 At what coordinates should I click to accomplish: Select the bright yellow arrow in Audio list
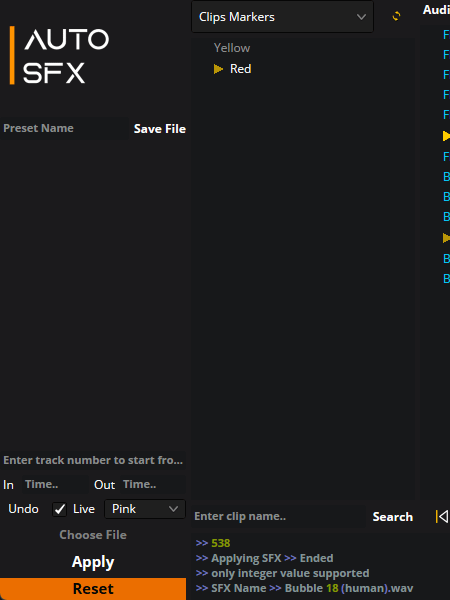point(446,136)
